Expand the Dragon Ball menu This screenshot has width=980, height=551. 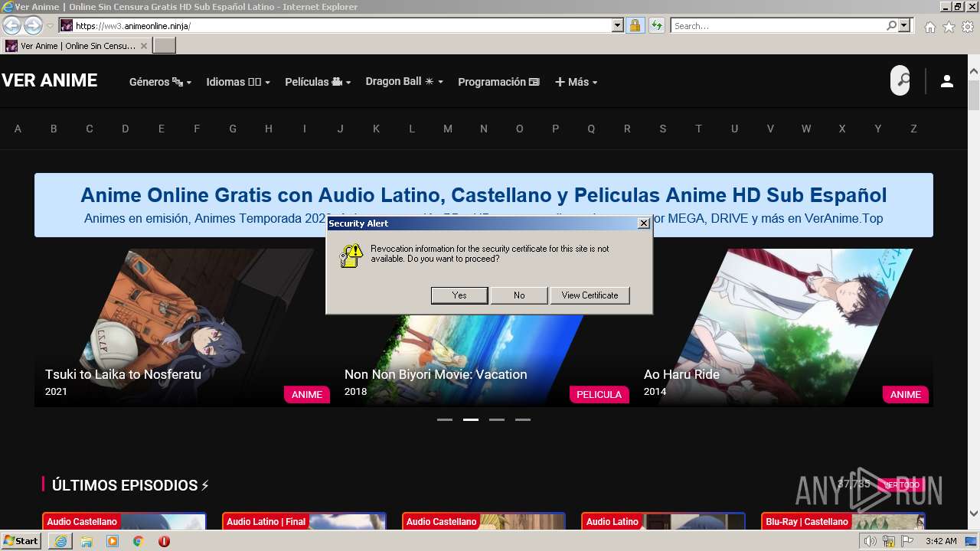coord(404,81)
